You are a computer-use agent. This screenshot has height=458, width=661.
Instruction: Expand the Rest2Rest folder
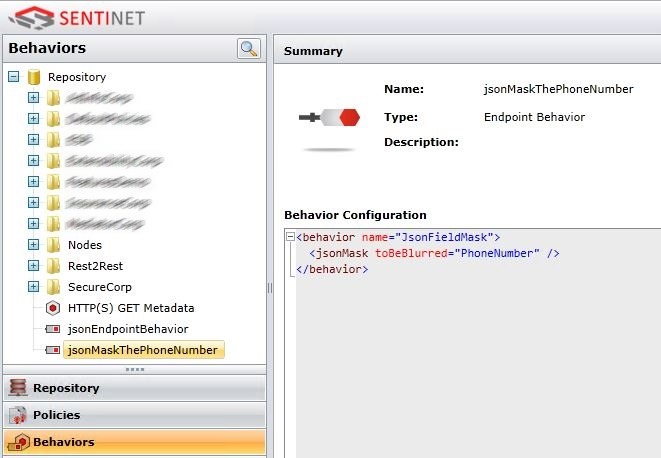coord(33,266)
